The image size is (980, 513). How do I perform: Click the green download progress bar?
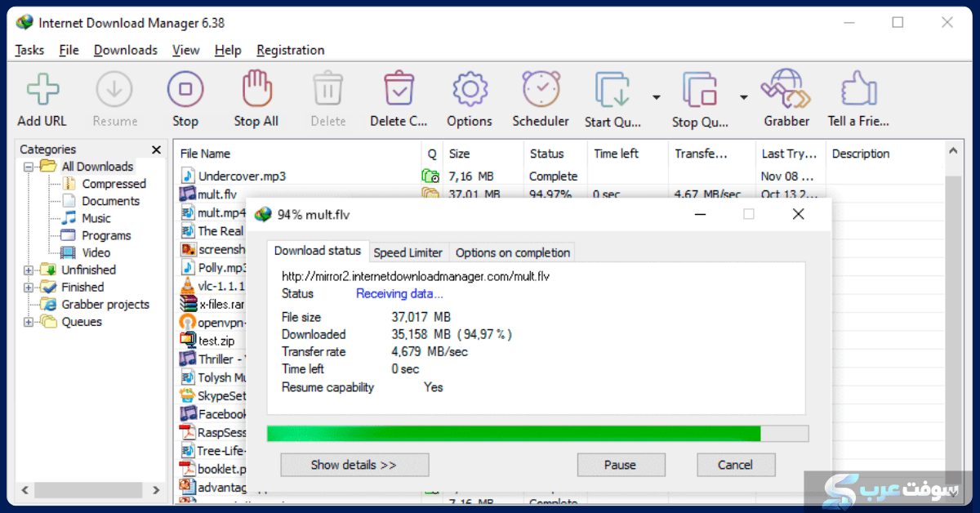tap(514, 433)
